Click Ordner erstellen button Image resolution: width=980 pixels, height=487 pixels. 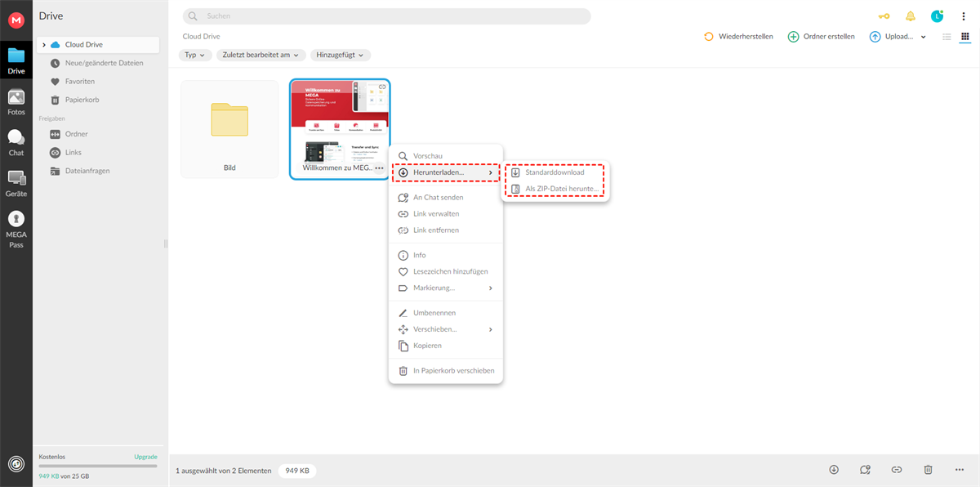pyautogui.click(x=821, y=37)
